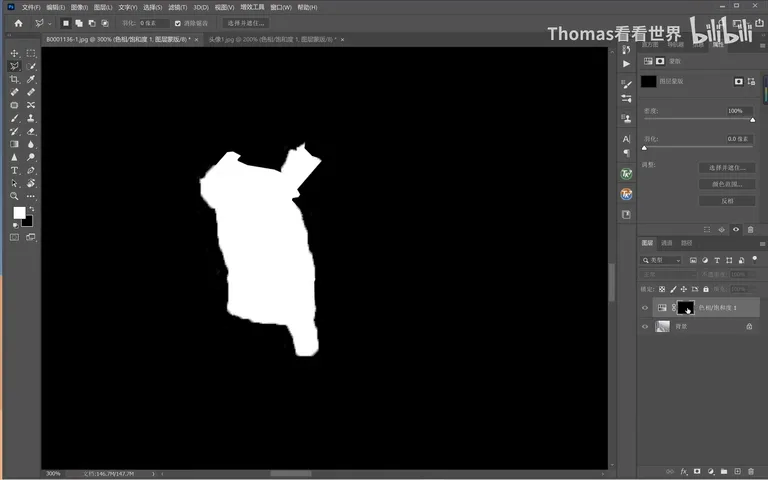
Task: Select the Brush tool
Action: click(14, 118)
